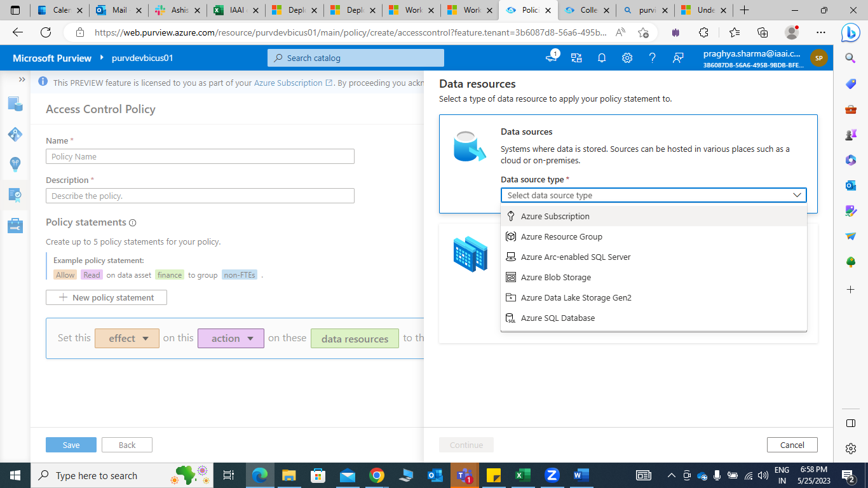
Task: Click Microsoft Purview title
Action: click(x=52, y=58)
